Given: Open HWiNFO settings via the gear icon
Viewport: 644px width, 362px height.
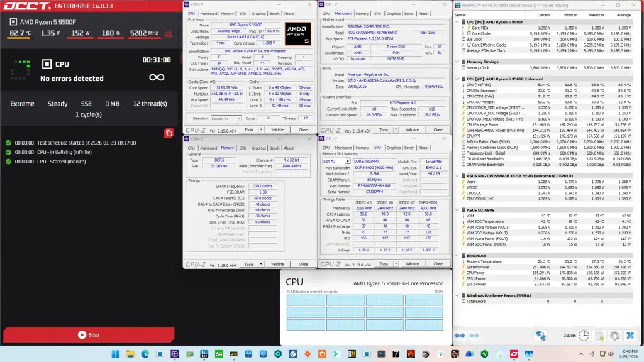Looking at the screenshot, I should click(614, 335).
